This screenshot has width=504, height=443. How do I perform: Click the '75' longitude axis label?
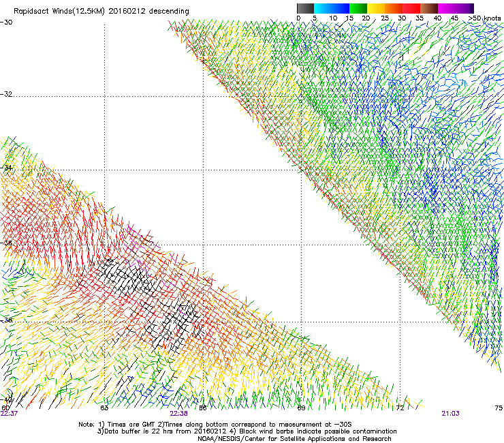tap(499, 408)
